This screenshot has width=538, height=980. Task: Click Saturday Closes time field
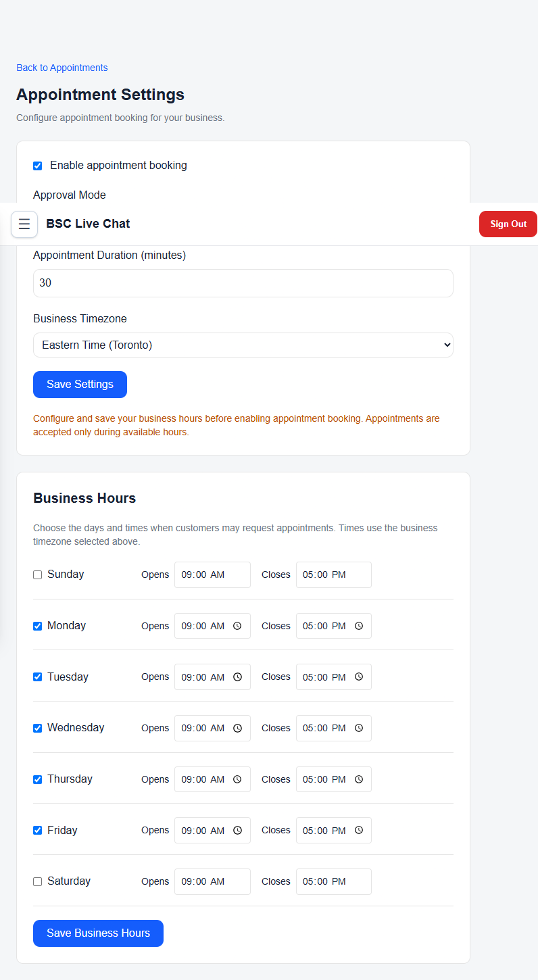pos(334,882)
